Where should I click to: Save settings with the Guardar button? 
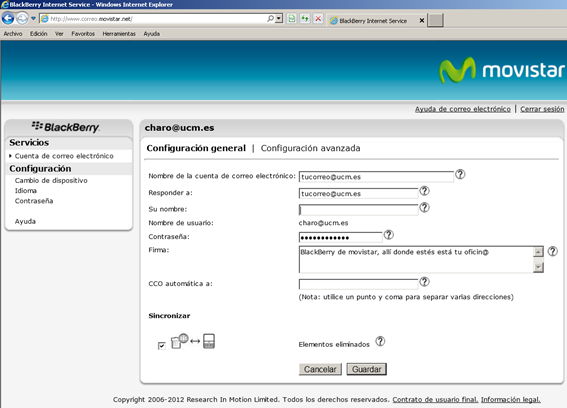pyautogui.click(x=367, y=369)
